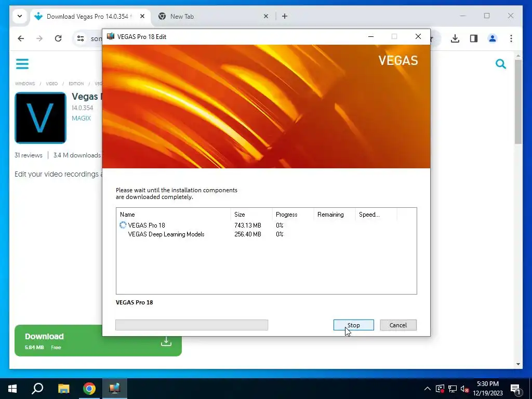Open site information icon in address bar

(x=81, y=38)
